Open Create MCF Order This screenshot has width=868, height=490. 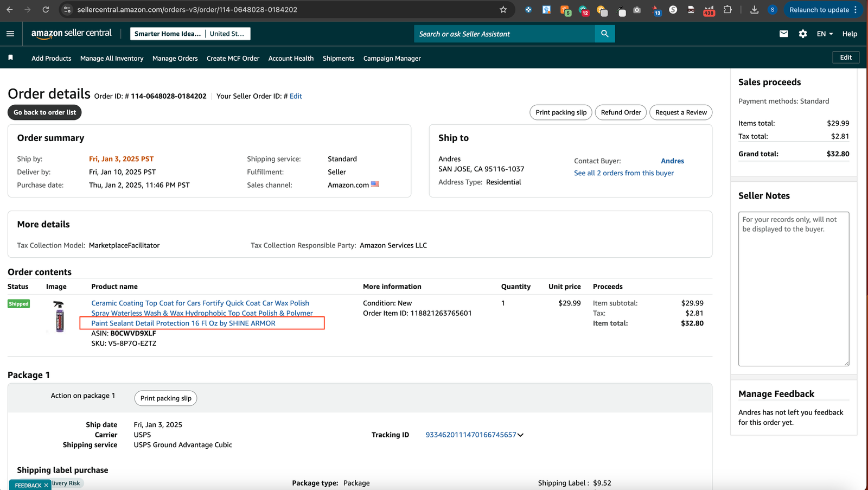pyautogui.click(x=233, y=58)
